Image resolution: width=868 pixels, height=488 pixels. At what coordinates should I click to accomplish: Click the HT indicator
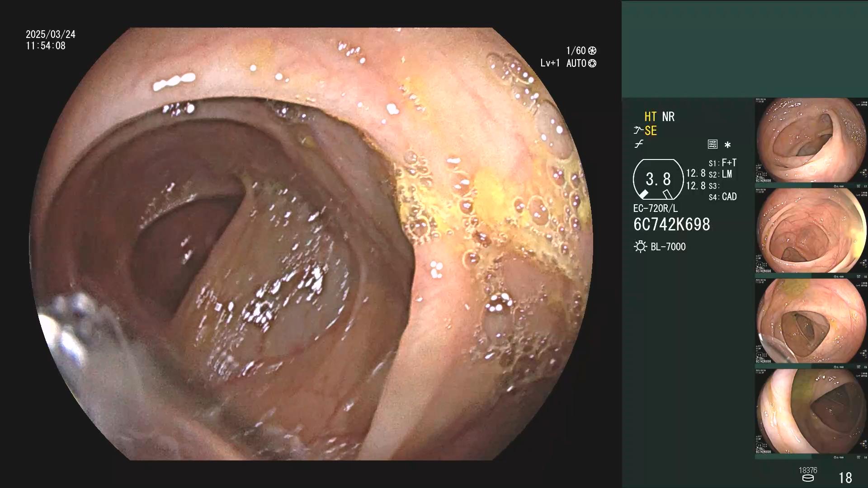point(650,117)
